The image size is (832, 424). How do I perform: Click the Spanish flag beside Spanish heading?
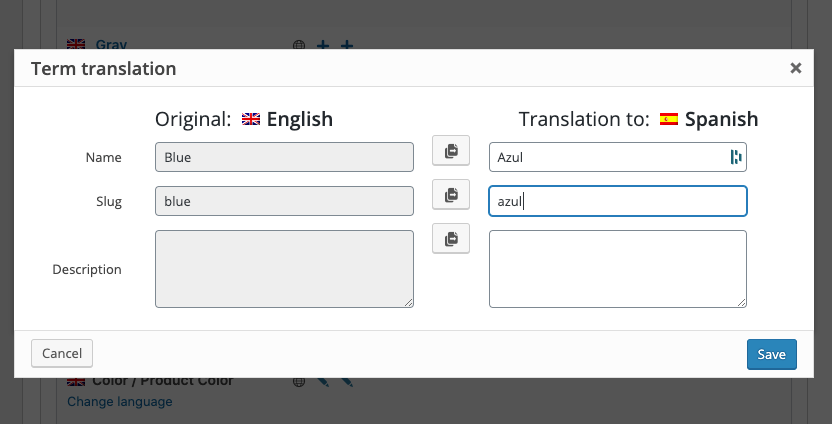coord(669,119)
